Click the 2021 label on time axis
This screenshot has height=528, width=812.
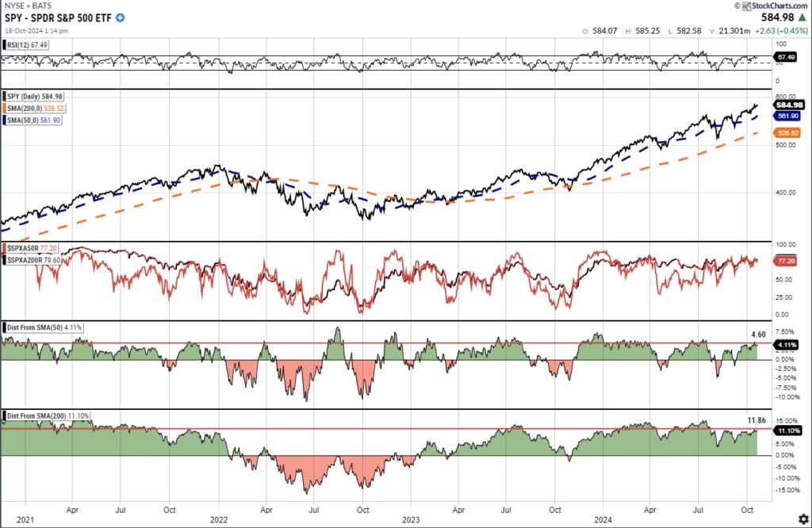25,519
